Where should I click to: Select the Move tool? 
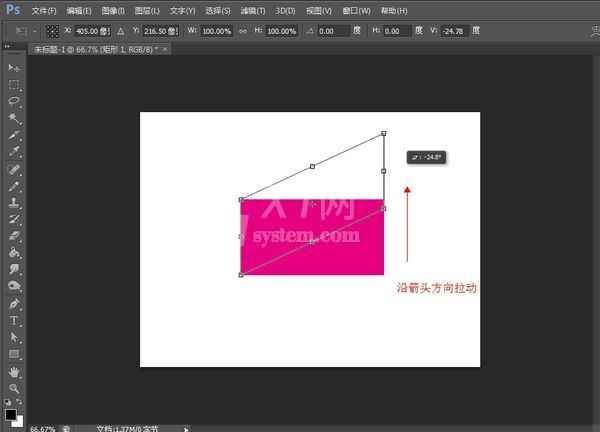click(x=14, y=68)
